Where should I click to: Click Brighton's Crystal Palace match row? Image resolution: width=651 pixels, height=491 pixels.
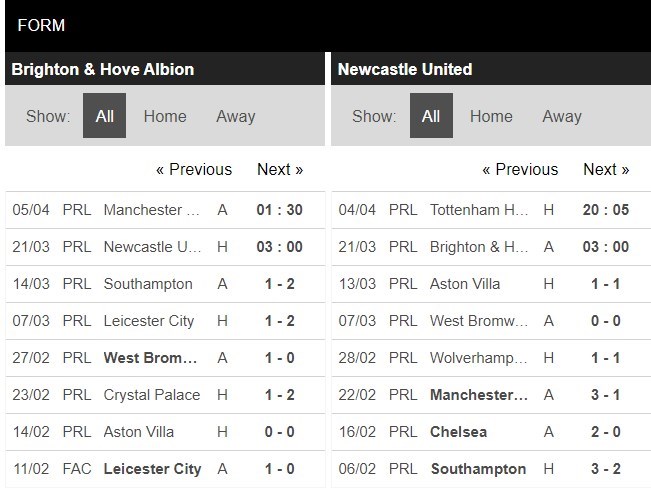pyautogui.click(x=152, y=395)
